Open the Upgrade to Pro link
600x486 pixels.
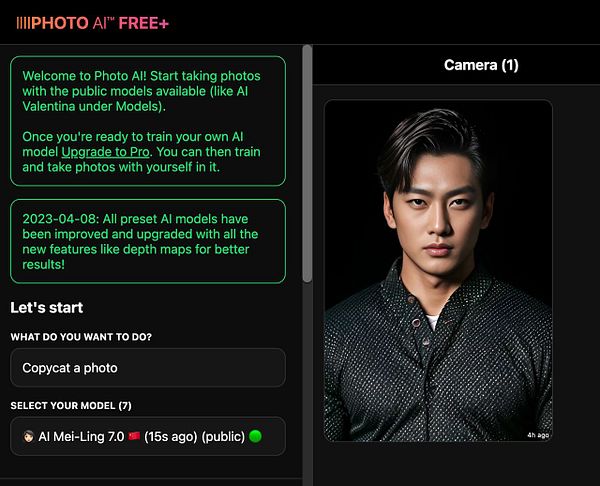pyautogui.click(x=105, y=152)
